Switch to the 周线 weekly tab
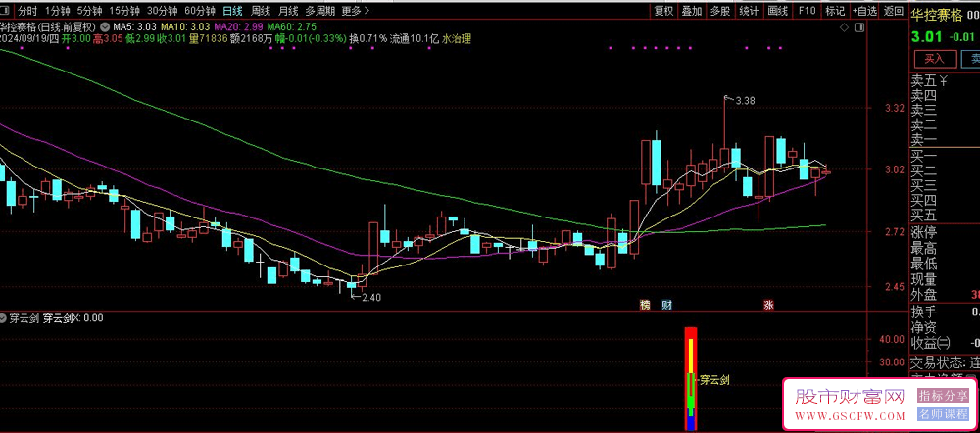This screenshot has height=433, width=980. 261,11
